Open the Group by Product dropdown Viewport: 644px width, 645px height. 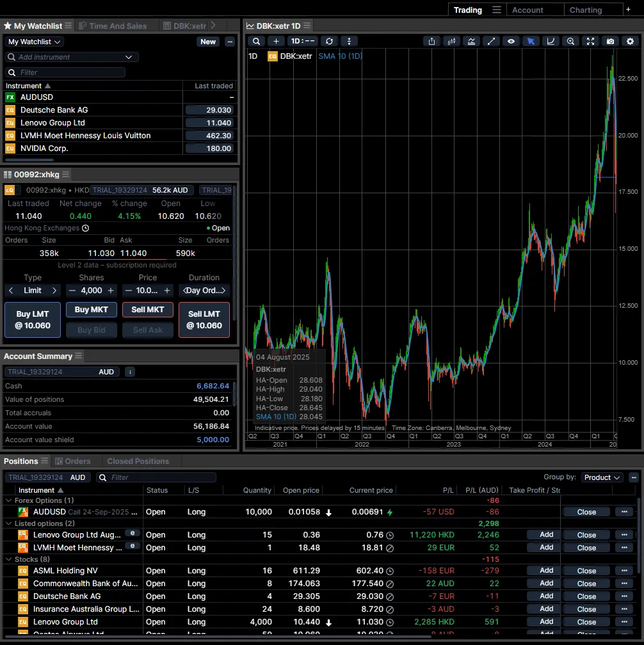(602, 477)
